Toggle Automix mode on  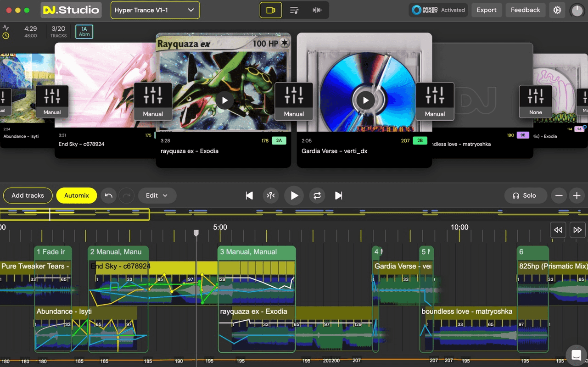[76, 195]
